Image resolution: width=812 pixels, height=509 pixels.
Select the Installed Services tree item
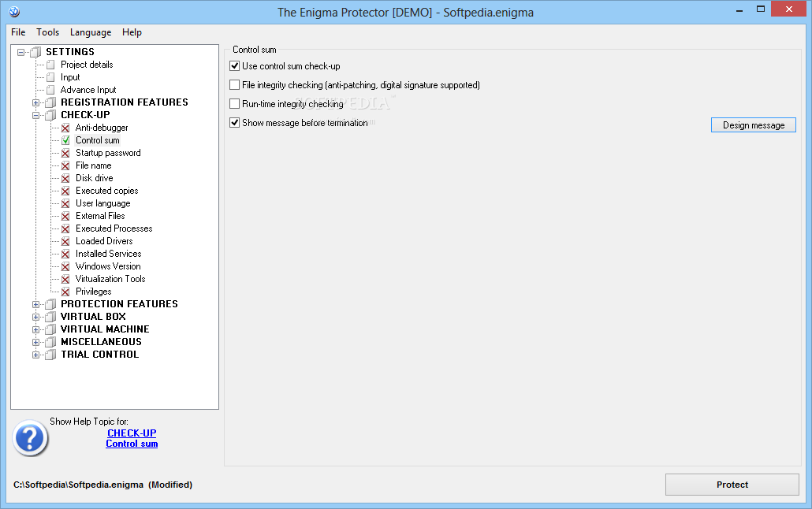pos(108,254)
